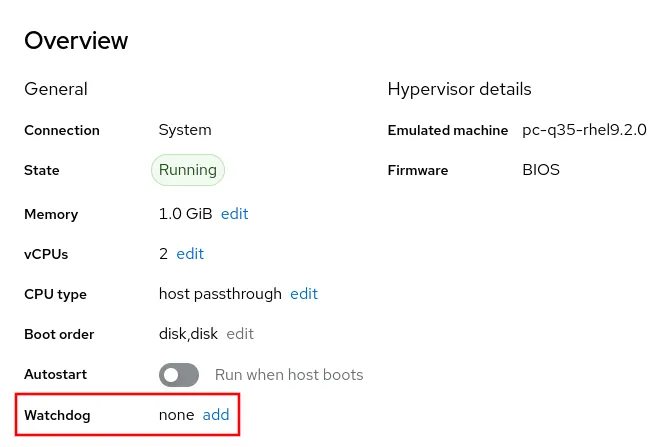Click the Run when host boots label

pyautogui.click(x=289, y=375)
